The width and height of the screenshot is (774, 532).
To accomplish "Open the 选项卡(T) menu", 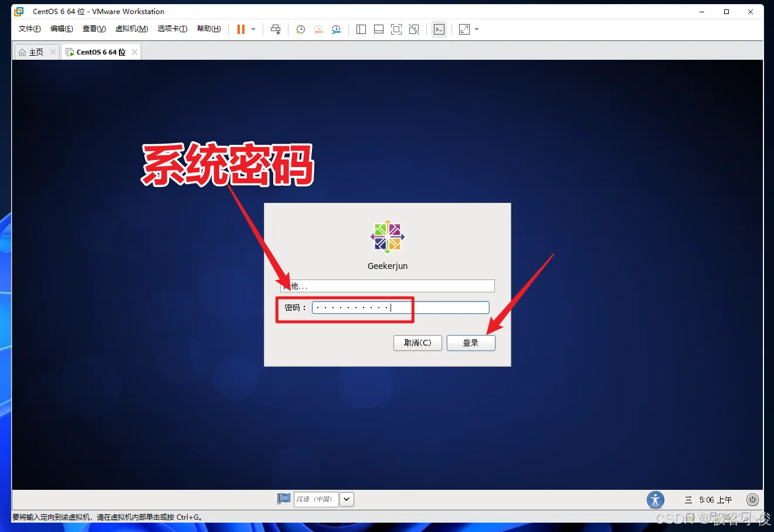I will pos(172,29).
